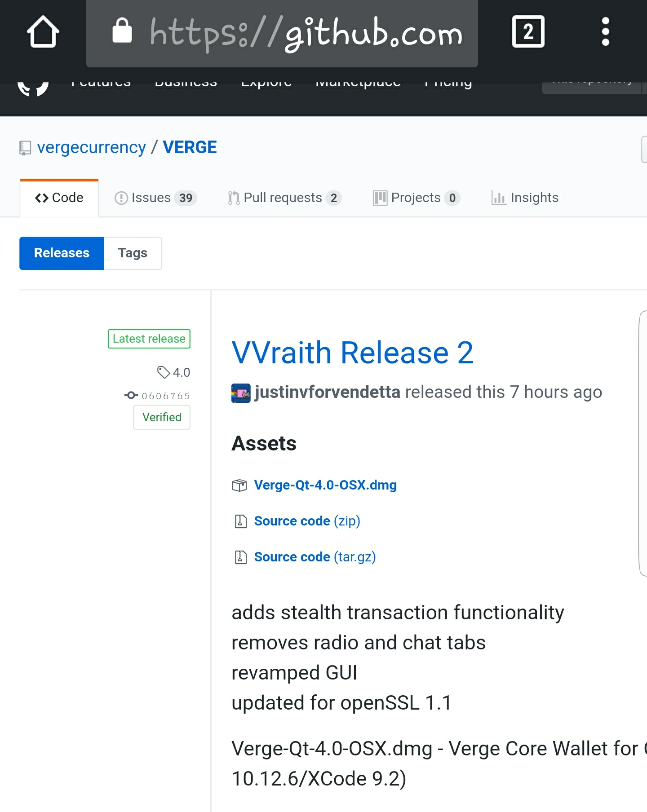
Task: Click the Assets heading
Action: [x=264, y=443]
